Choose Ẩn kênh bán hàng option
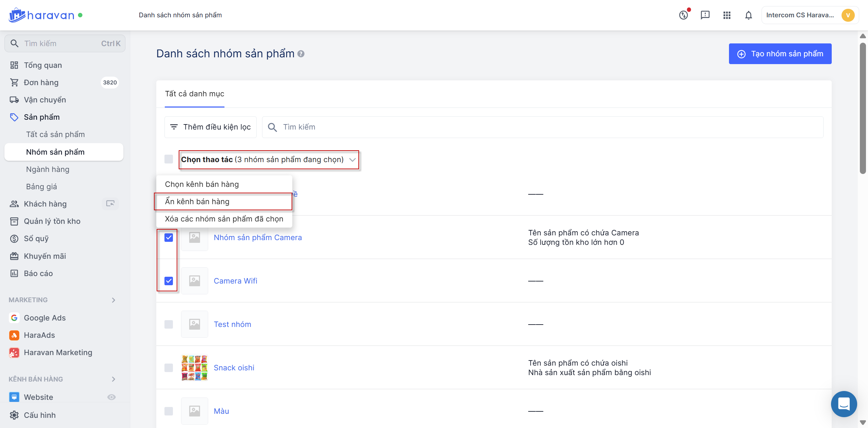868x428 pixels. tap(197, 201)
